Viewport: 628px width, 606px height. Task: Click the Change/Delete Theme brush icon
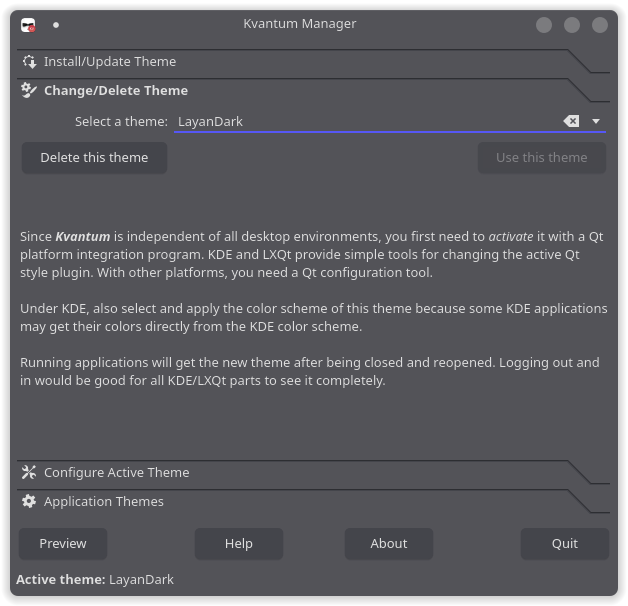(29, 90)
